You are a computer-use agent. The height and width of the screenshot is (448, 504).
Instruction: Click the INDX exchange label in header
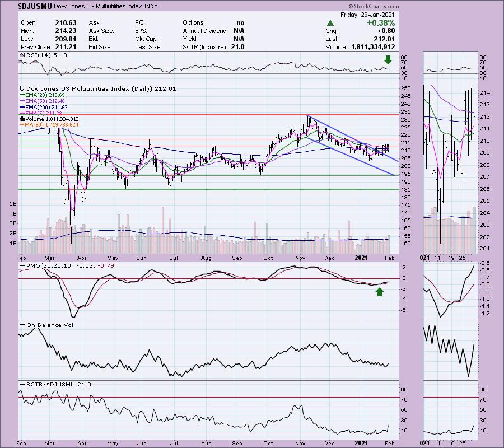coord(151,6)
